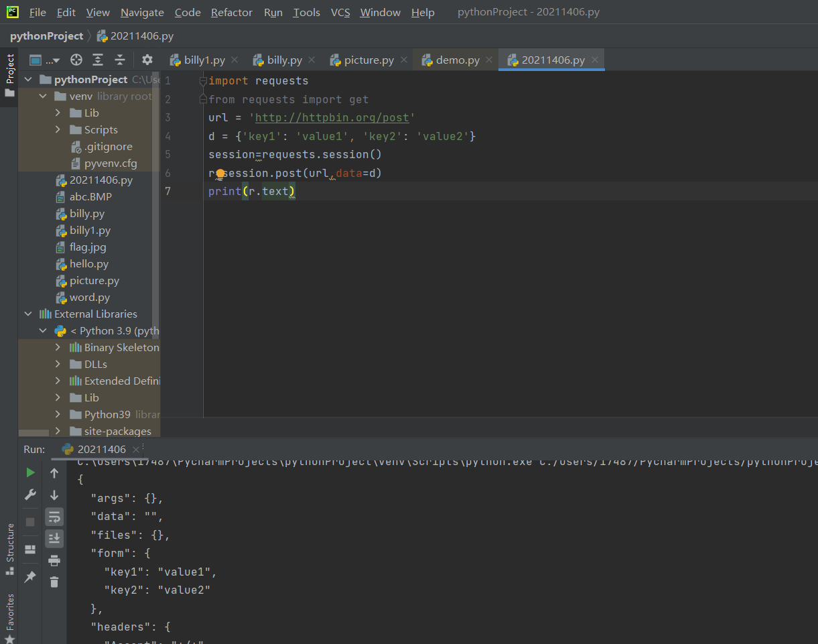818x644 pixels.
Task: Collapse External Libraries node
Action: [28, 314]
